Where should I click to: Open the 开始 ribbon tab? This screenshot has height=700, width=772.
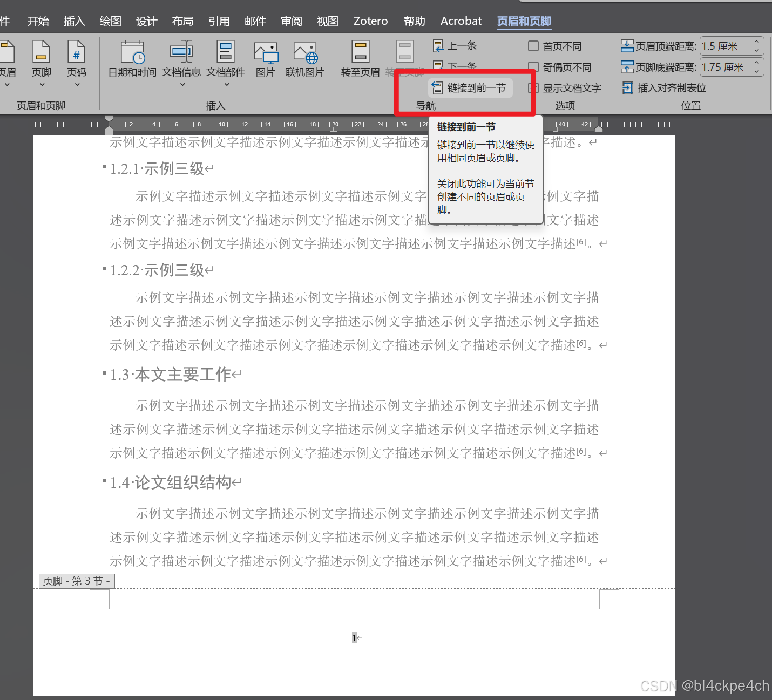[38, 21]
